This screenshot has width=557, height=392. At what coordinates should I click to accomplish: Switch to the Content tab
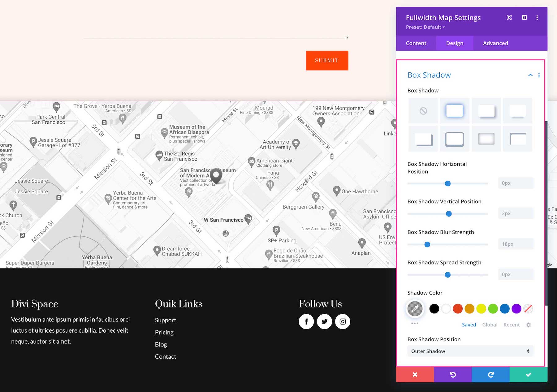click(x=416, y=43)
